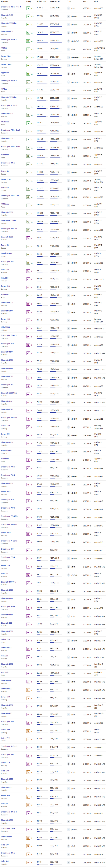Click cores badge of Kirin 9010 row
This screenshot has height=868, width=106.
click(x=69, y=279)
